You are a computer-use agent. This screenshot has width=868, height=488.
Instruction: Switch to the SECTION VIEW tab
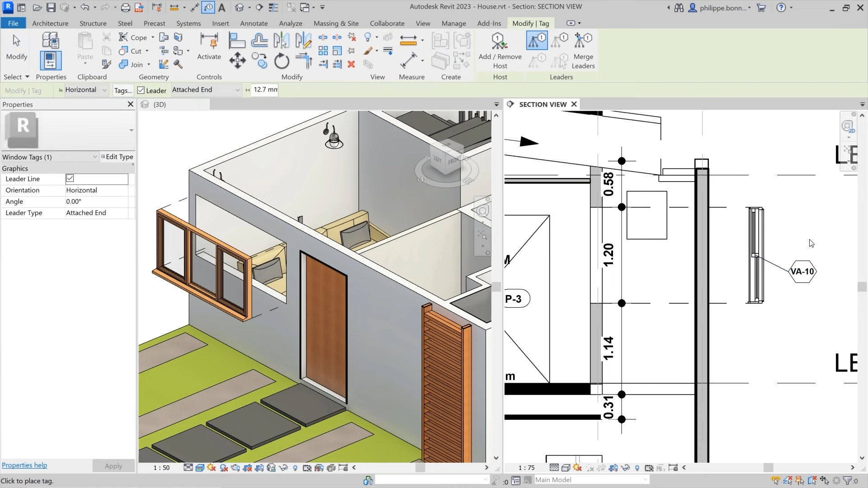coord(542,104)
